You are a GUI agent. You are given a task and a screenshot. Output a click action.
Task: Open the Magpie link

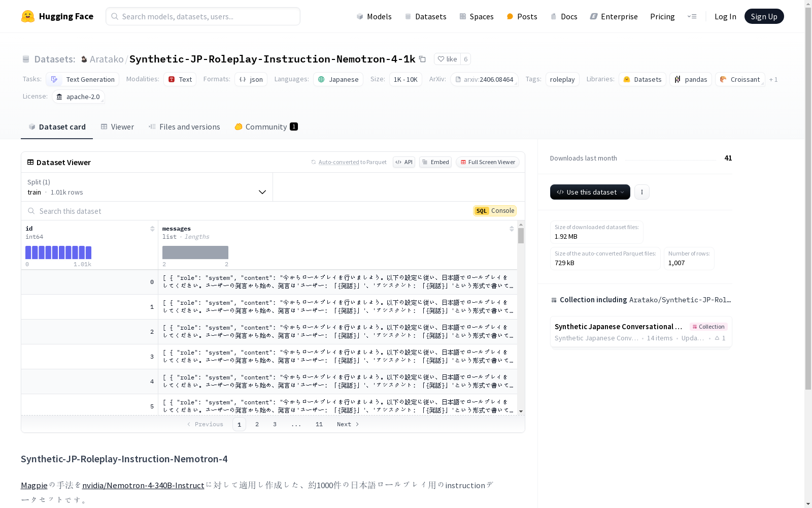(x=34, y=485)
